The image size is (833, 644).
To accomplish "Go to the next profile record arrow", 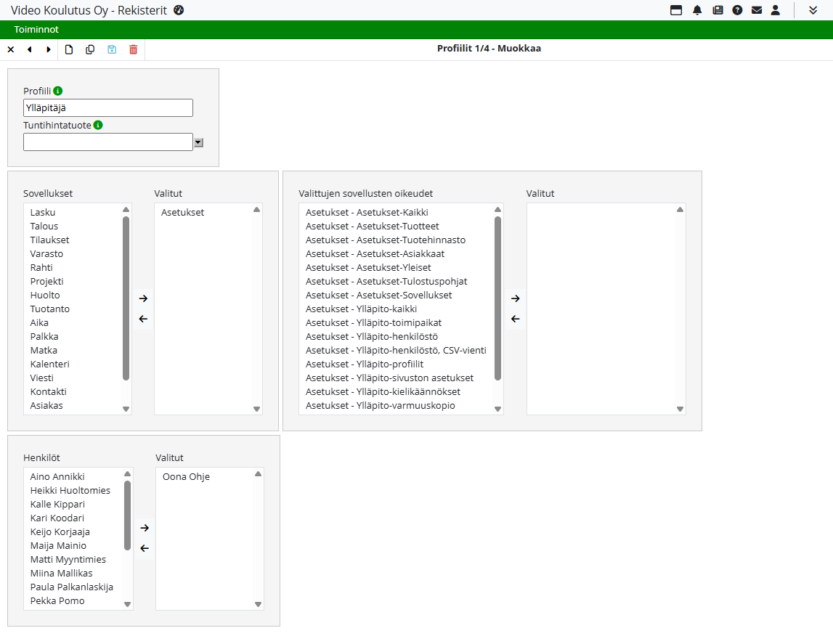I will point(49,49).
